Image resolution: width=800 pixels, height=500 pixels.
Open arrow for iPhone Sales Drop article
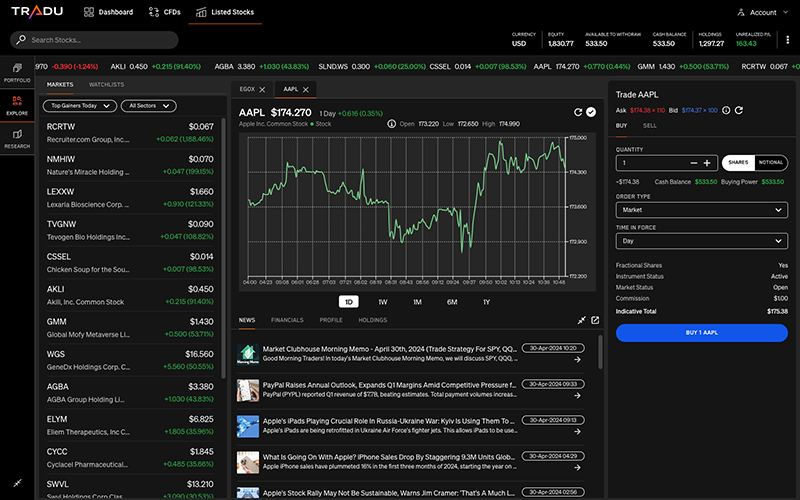click(578, 467)
